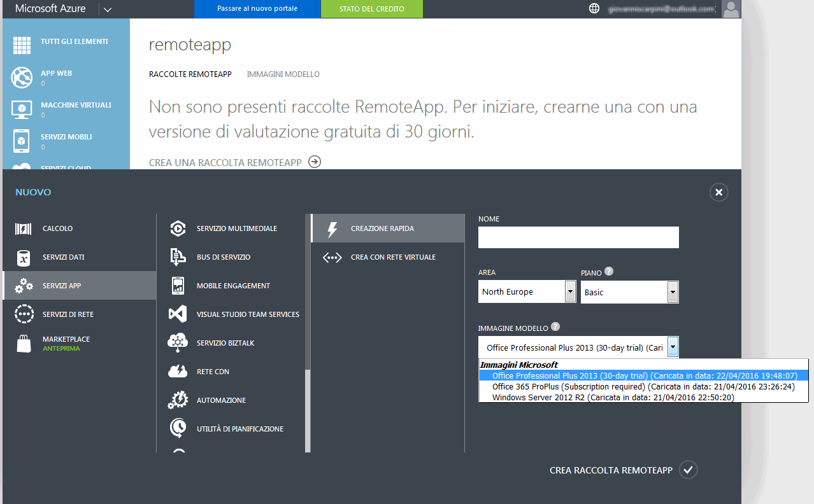Select Rete CDN label
Image resolution: width=814 pixels, height=504 pixels.
point(213,372)
